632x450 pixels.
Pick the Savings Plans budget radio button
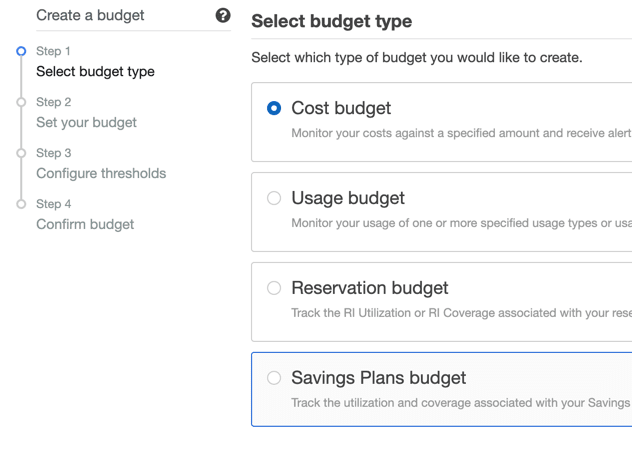click(274, 378)
